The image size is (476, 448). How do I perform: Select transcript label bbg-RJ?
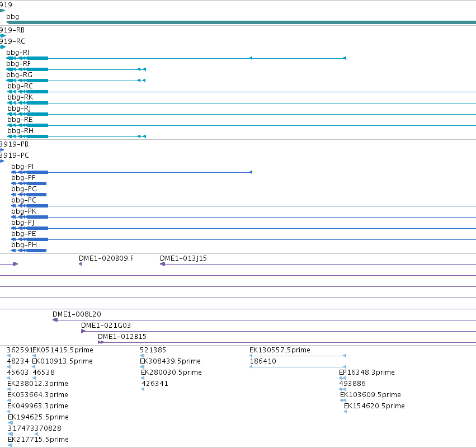pos(19,109)
